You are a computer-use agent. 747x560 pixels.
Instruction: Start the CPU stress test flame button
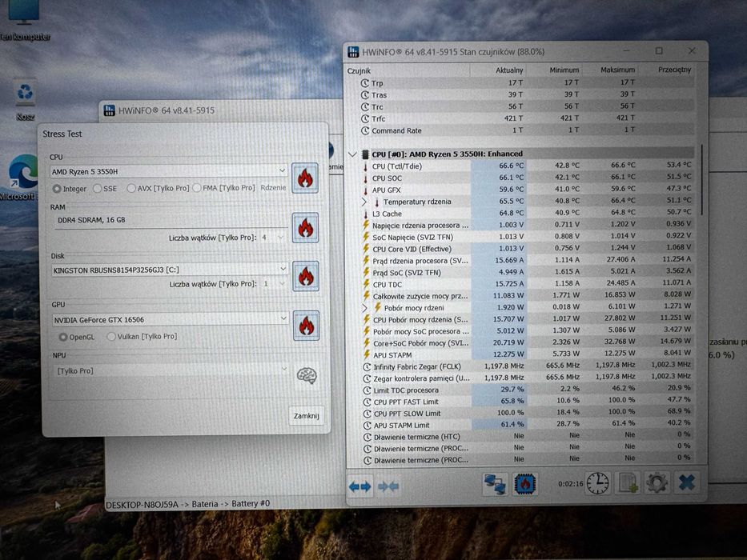305,178
